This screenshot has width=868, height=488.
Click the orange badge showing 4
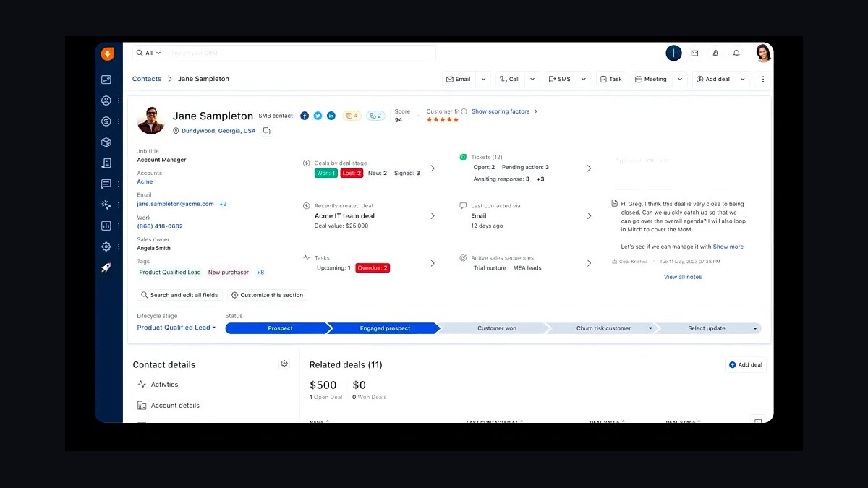click(x=352, y=116)
